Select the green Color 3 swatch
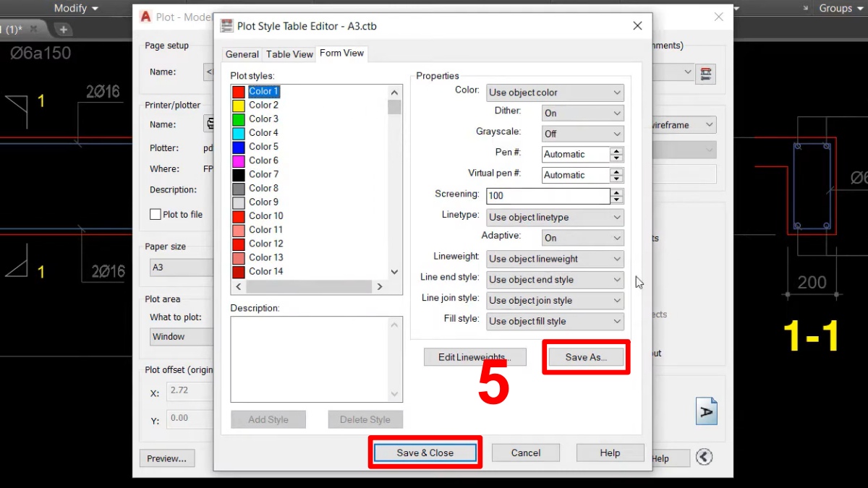 click(239, 119)
